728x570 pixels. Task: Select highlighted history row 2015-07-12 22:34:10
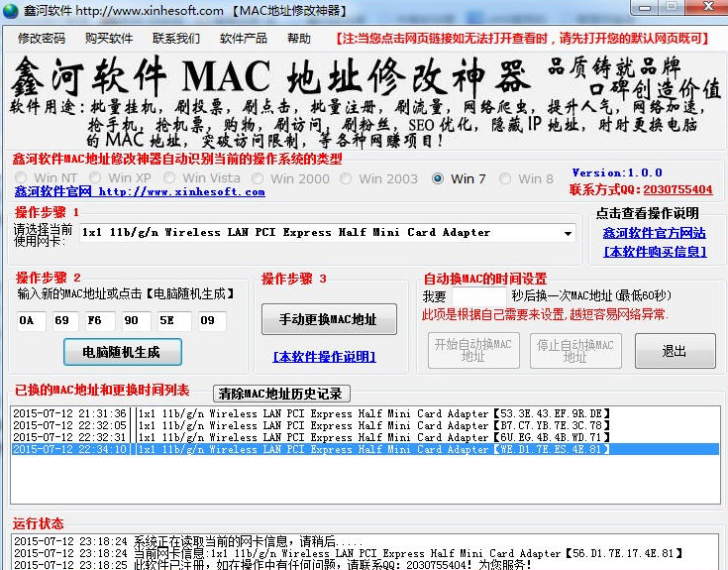click(x=364, y=449)
